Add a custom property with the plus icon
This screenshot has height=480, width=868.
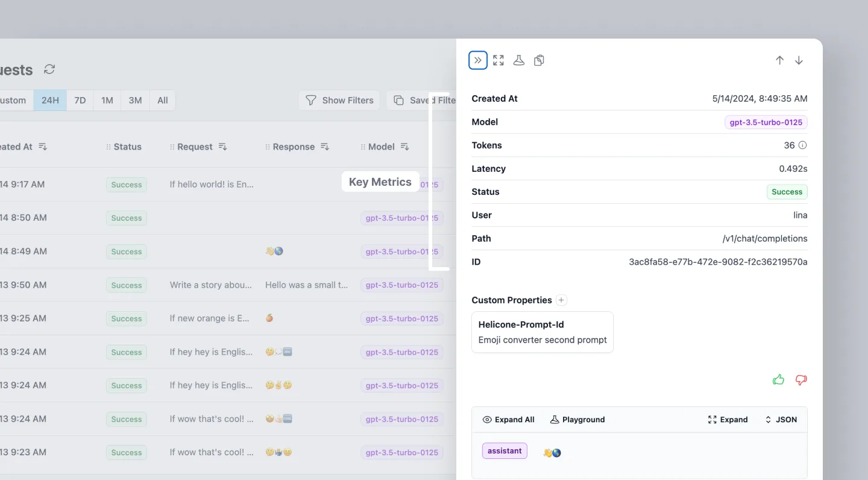pyautogui.click(x=561, y=300)
